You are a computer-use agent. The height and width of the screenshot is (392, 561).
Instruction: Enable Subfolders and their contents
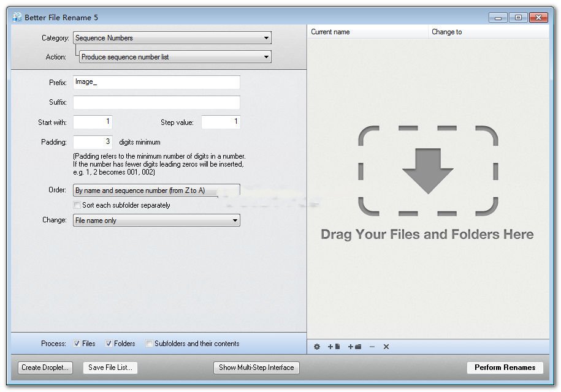tap(148, 344)
